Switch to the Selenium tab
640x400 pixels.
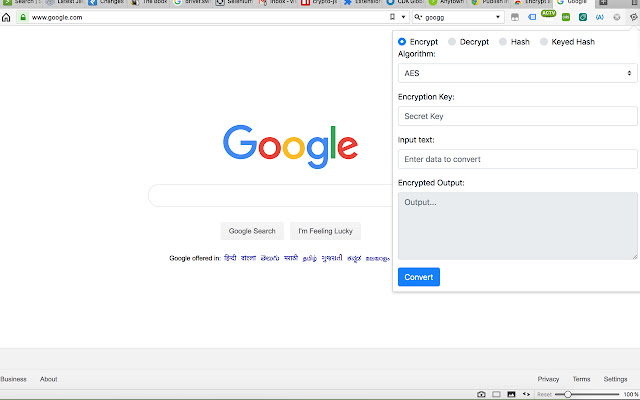tap(234, 2)
